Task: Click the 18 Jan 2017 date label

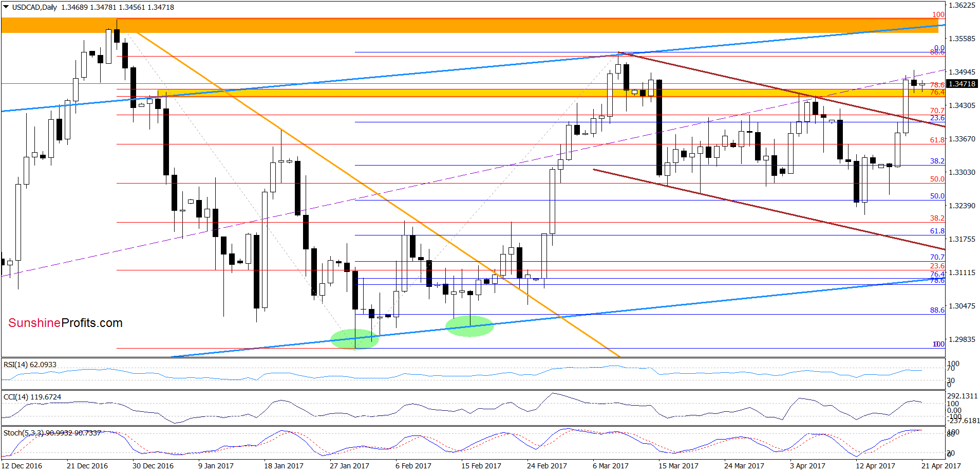Action: point(284,466)
